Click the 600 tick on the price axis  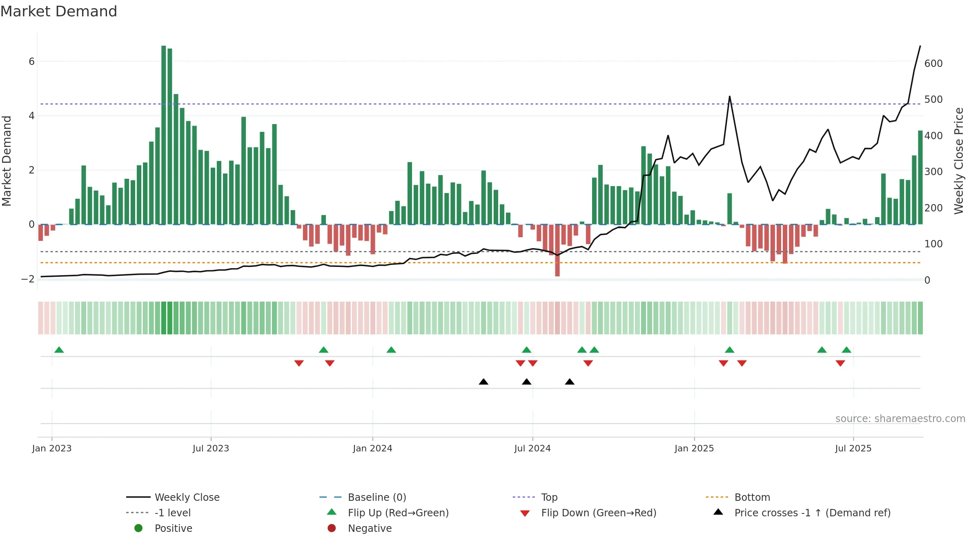(x=933, y=63)
